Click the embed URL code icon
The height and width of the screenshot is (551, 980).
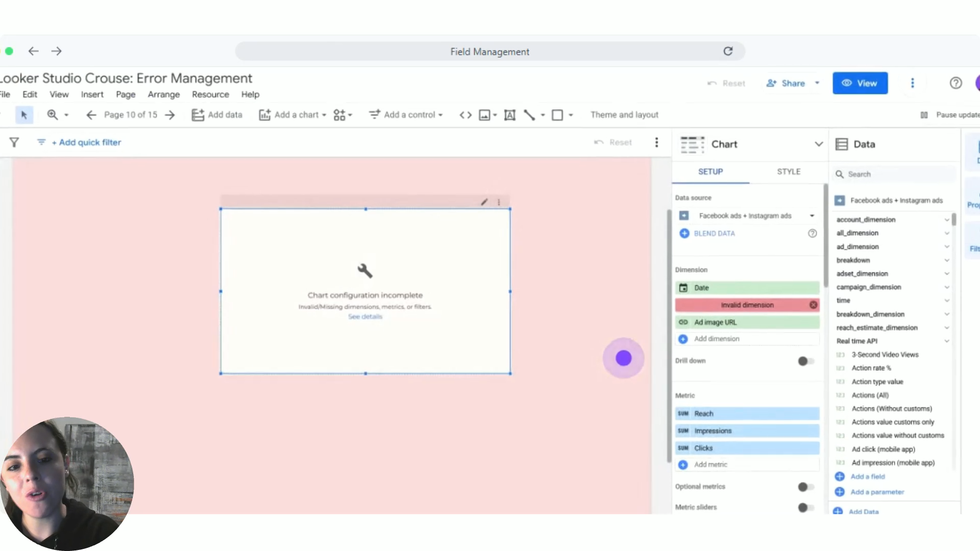pyautogui.click(x=465, y=115)
